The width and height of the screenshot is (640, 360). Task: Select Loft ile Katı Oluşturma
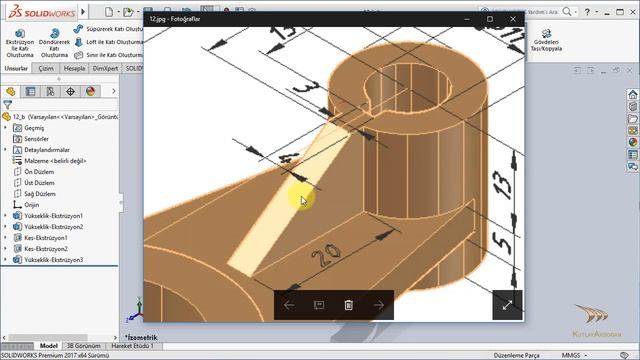(x=108, y=42)
